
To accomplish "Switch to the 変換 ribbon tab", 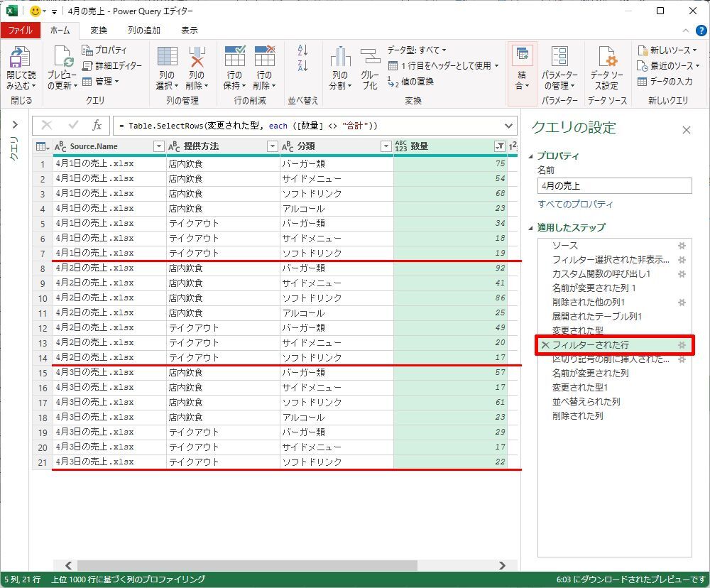I will (99, 31).
